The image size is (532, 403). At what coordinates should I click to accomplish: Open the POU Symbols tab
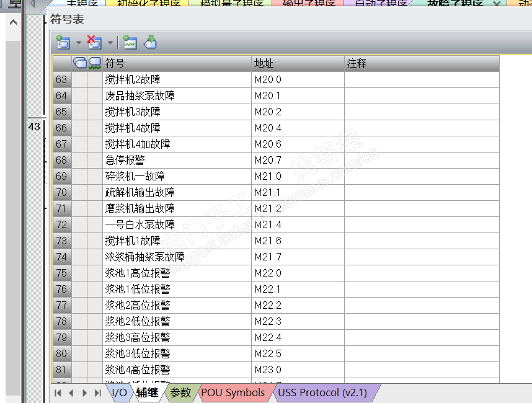(233, 393)
